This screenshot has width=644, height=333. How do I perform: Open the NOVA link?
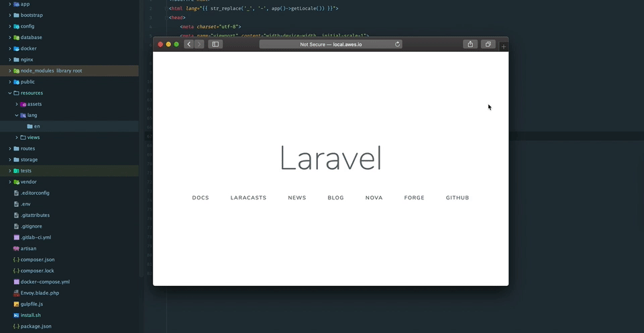pos(374,198)
